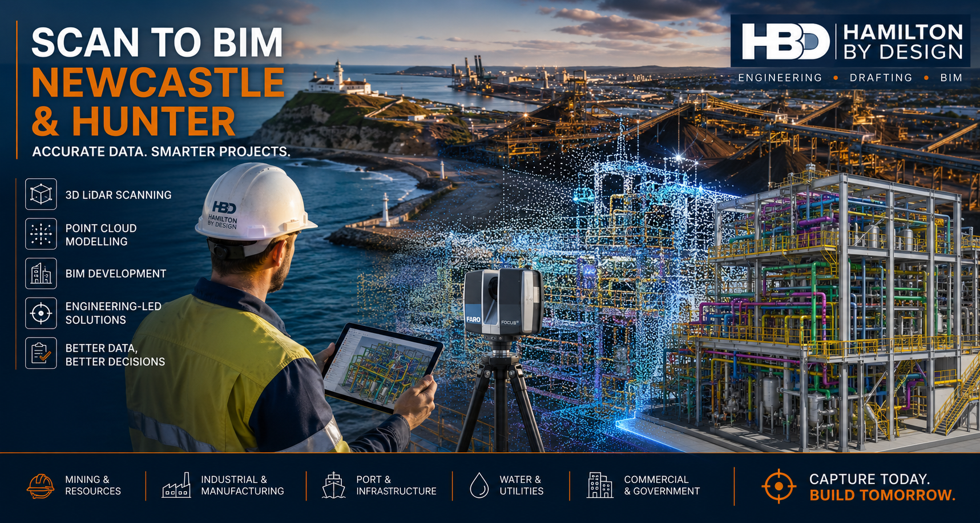Viewport: 980px width, 523px height.
Task: Click the 'CAPTURE TODAY.' white text
Action: point(869,479)
